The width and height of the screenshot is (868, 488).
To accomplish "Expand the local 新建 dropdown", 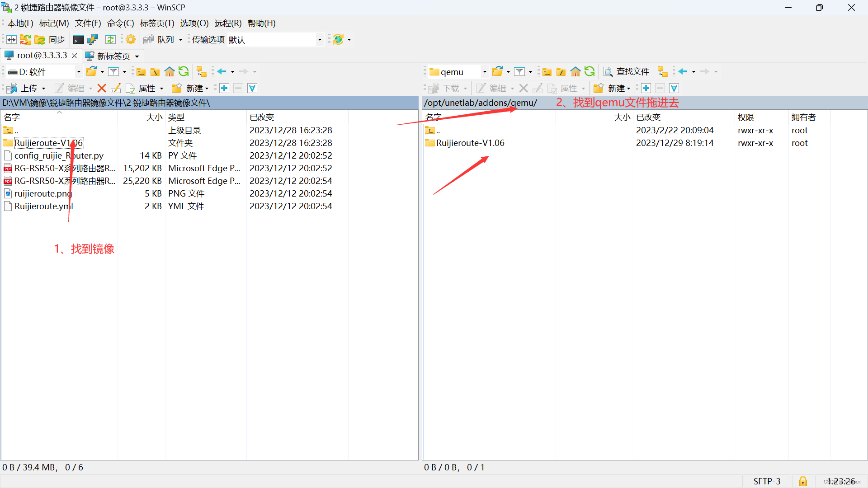I will pyautogui.click(x=207, y=88).
